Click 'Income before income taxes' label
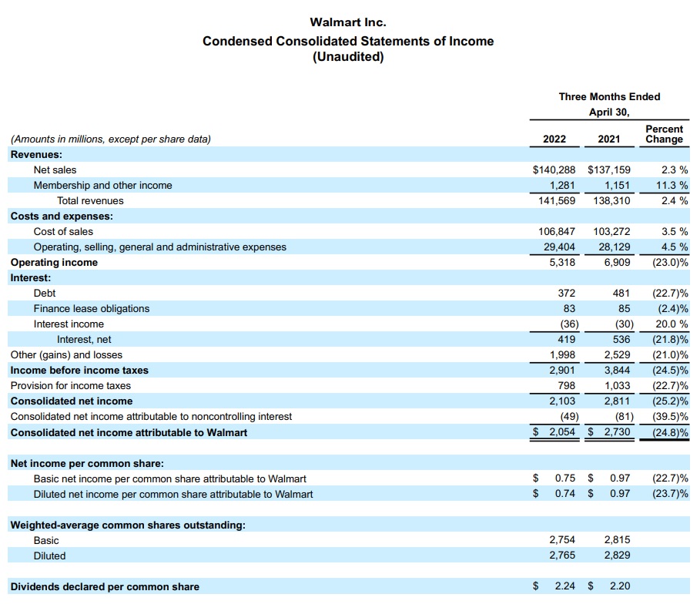The height and width of the screenshot is (611, 700). coord(79,371)
